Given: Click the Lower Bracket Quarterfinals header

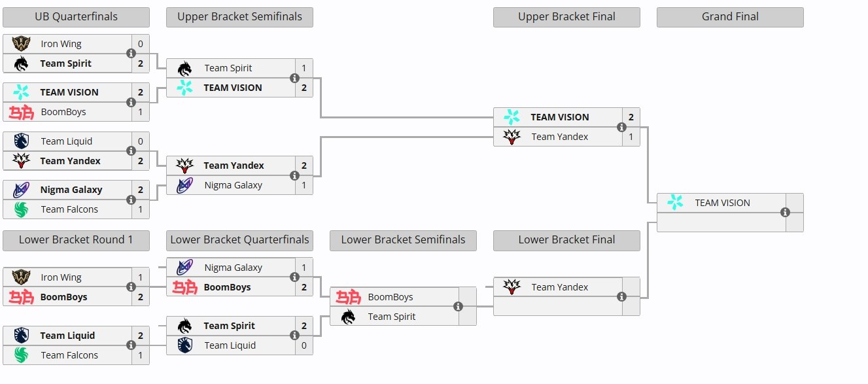Looking at the screenshot, I should click(x=239, y=240).
